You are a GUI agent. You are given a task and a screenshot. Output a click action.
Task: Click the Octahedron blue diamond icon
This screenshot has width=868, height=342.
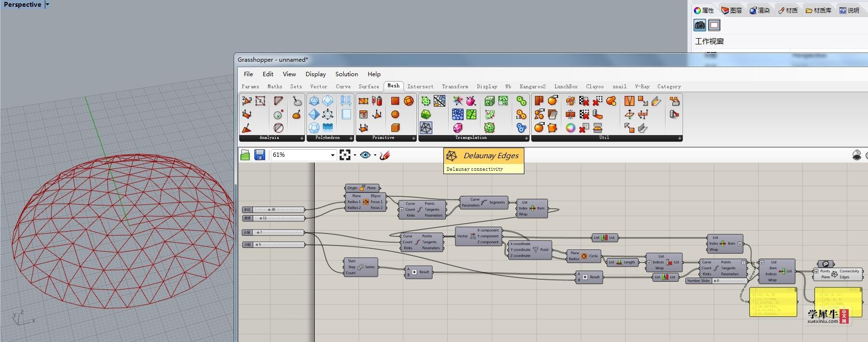tap(314, 114)
